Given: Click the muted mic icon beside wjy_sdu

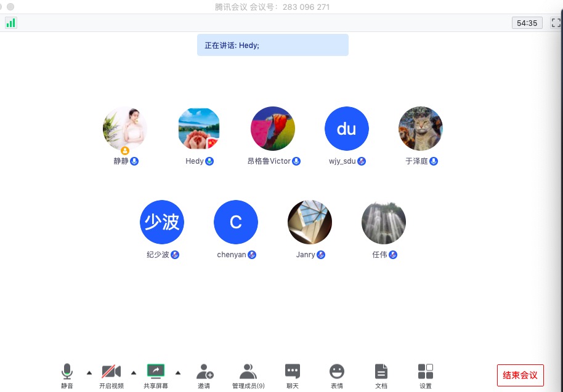Looking at the screenshot, I should [x=362, y=161].
